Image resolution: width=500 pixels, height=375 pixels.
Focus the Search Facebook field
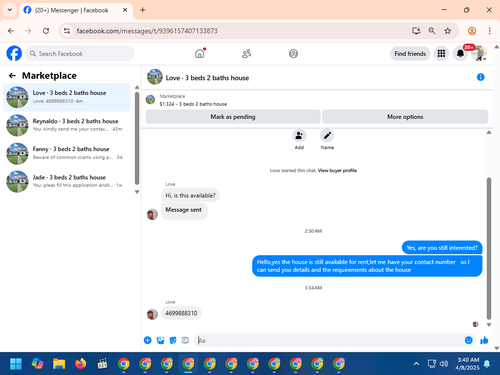80,54
